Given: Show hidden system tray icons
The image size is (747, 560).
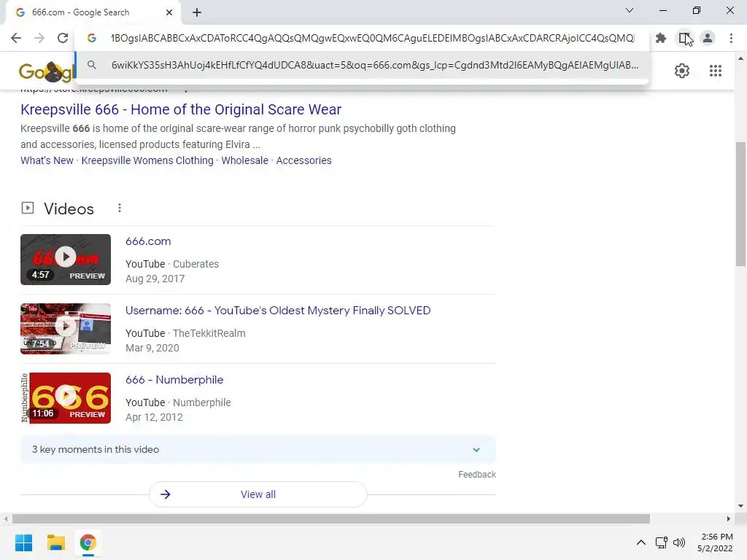Looking at the screenshot, I should [x=641, y=542].
